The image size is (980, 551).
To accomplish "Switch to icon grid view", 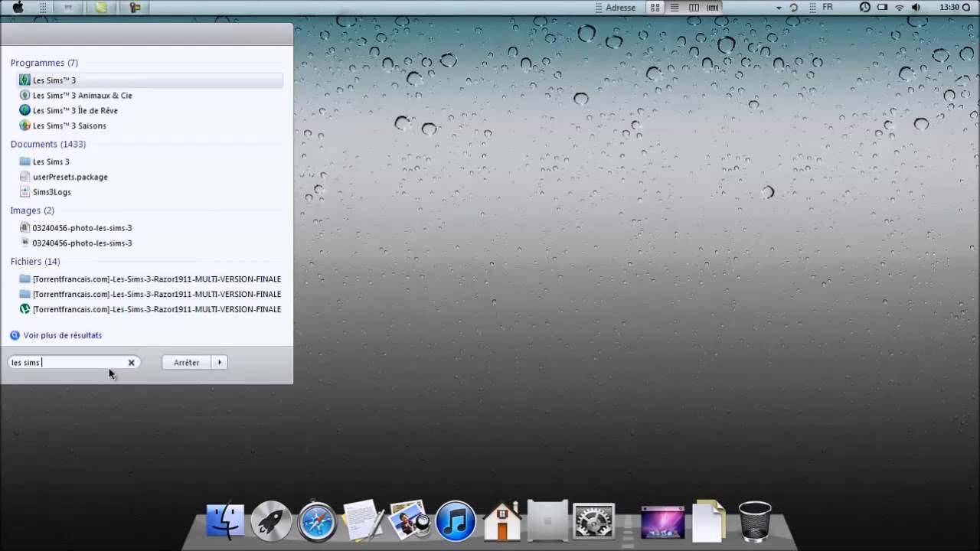I will (x=655, y=8).
